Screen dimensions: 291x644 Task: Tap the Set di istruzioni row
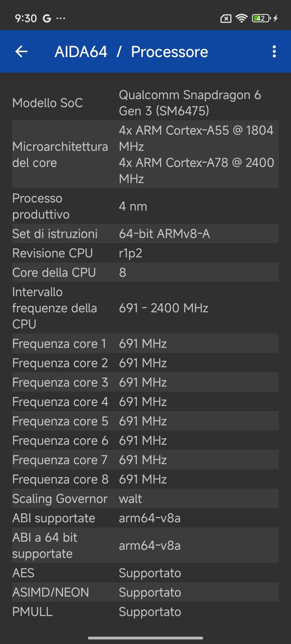[145, 234]
